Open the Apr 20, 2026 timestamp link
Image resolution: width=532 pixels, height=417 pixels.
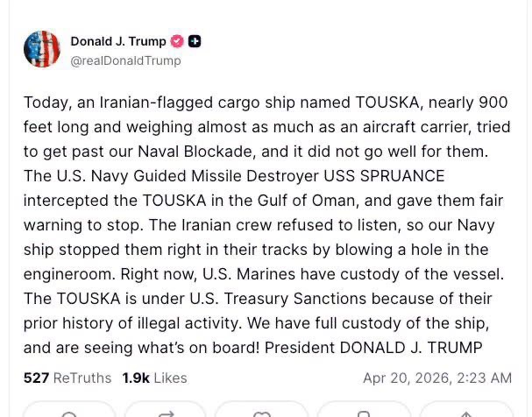pyautogui.click(x=436, y=378)
